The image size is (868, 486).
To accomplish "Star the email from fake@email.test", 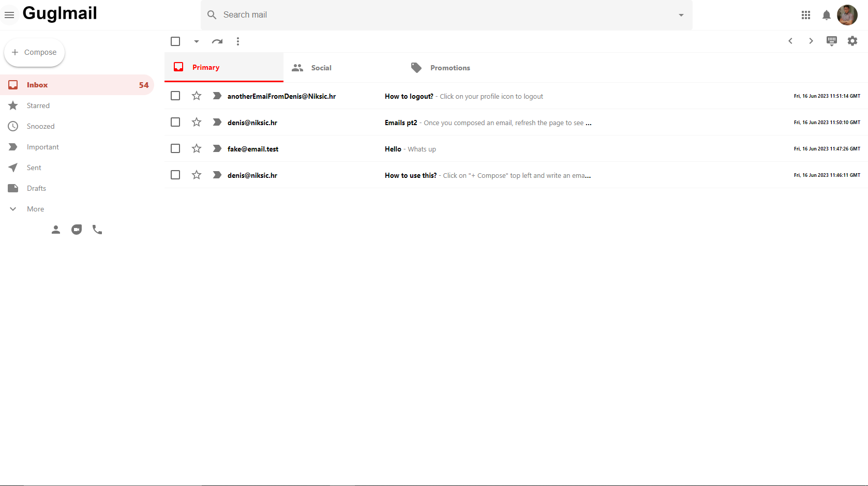I will click(197, 149).
